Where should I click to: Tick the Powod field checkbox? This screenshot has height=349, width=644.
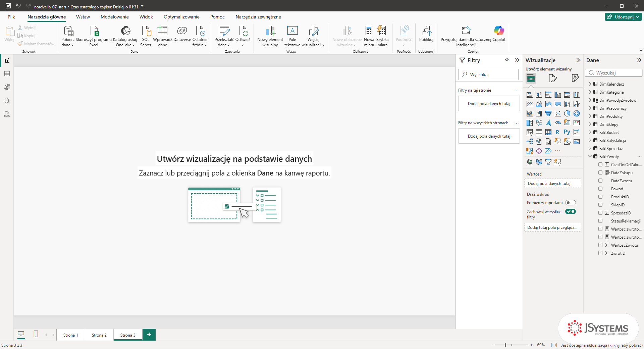(x=600, y=189)
